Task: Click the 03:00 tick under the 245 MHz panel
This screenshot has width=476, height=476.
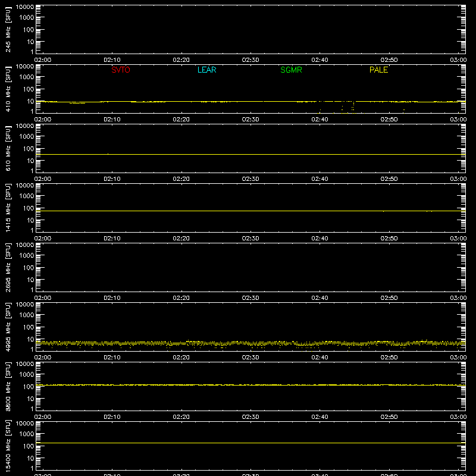Action: [x=458, y=60]
